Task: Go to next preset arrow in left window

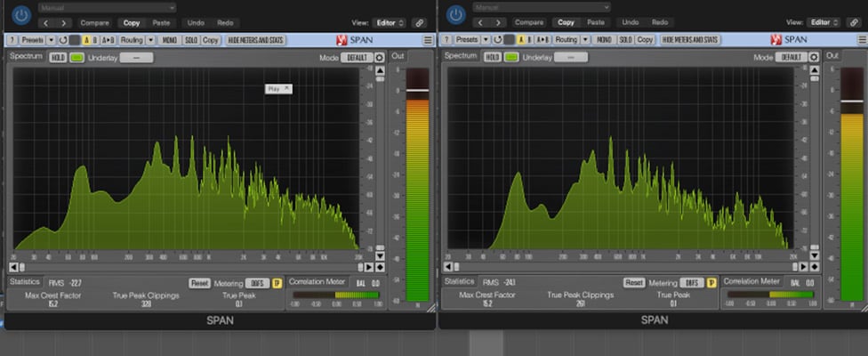Action: (64, 23)
